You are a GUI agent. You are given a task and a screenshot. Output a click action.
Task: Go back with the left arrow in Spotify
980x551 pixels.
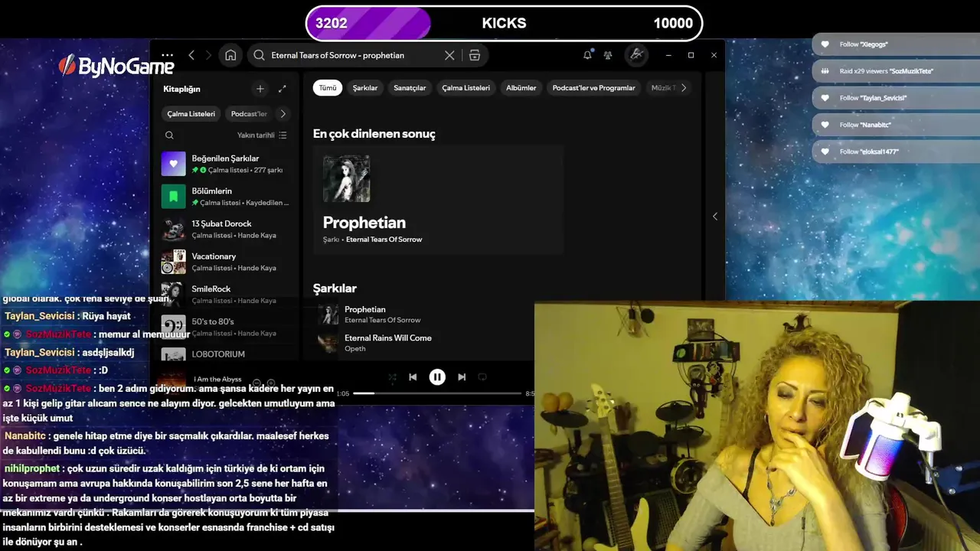[x=191, y=55]
